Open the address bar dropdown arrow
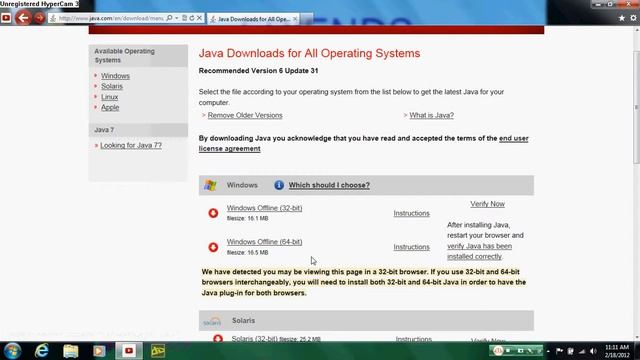The width and height of the screenshot is (640, 360). click(x=176, y=18)
